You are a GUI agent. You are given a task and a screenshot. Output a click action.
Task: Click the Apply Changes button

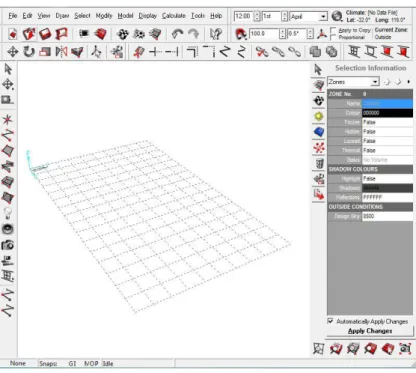(x=370, y=331)
